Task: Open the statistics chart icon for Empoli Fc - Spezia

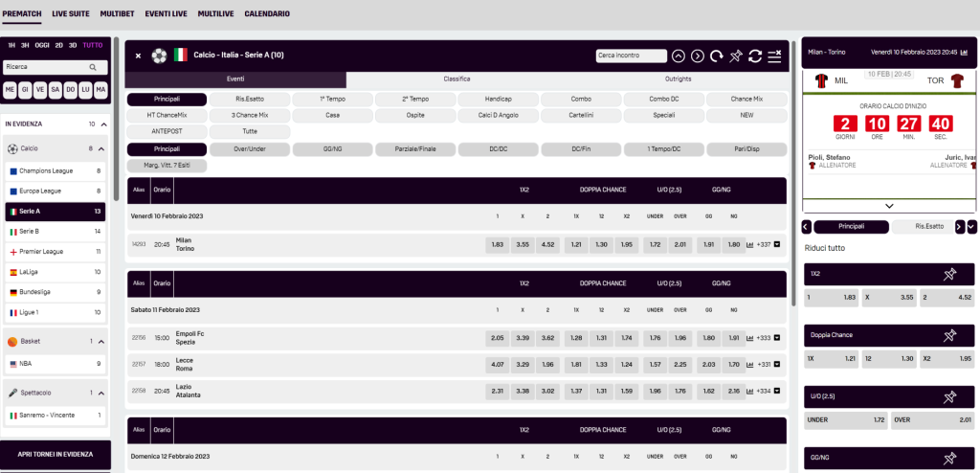Action: (x=750, y=338)
